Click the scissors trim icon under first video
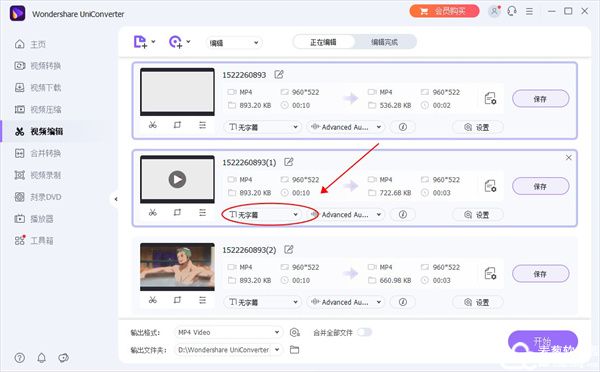This screenshot has height=372, width=600. pyautogui.click(x=153, y=125)
